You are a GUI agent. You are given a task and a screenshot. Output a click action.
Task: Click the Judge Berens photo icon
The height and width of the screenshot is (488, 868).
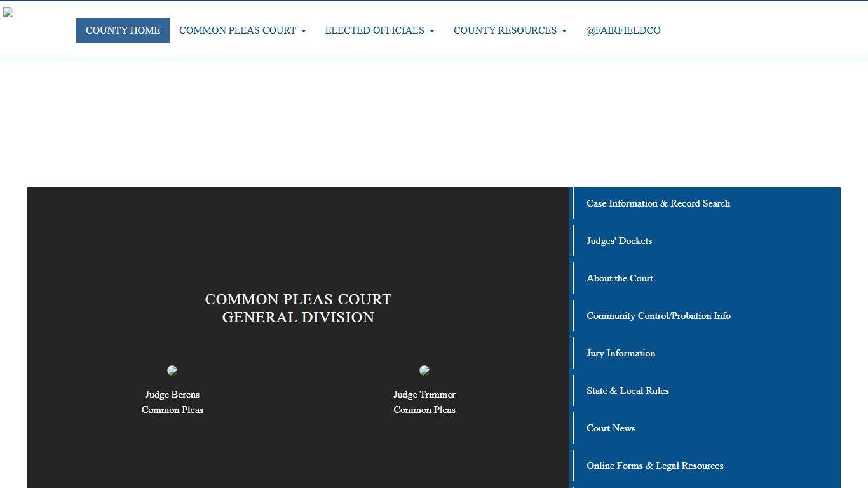coord(172,370)
